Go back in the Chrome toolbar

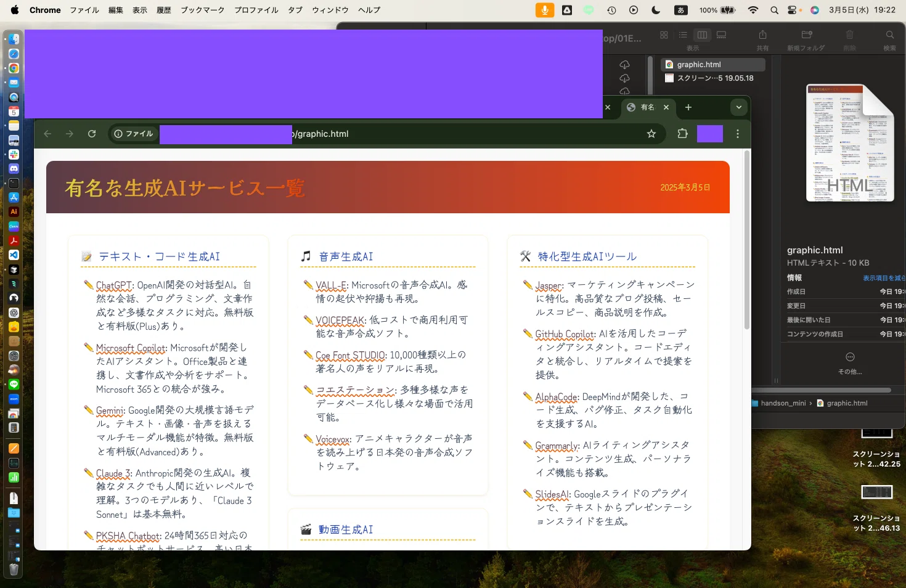coord(47,134)
